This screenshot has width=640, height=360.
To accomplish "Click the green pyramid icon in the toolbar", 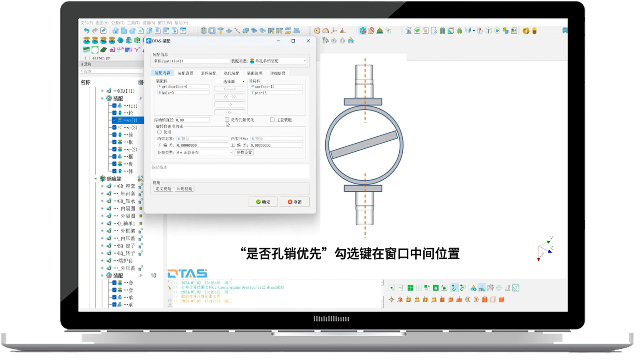I will (x=380, y=31).
